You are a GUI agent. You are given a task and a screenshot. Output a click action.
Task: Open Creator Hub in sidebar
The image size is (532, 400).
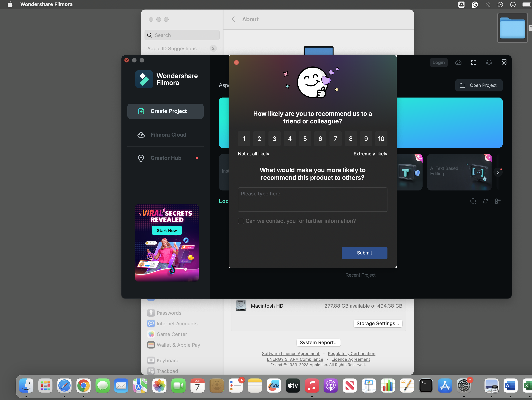click(166, 158)
